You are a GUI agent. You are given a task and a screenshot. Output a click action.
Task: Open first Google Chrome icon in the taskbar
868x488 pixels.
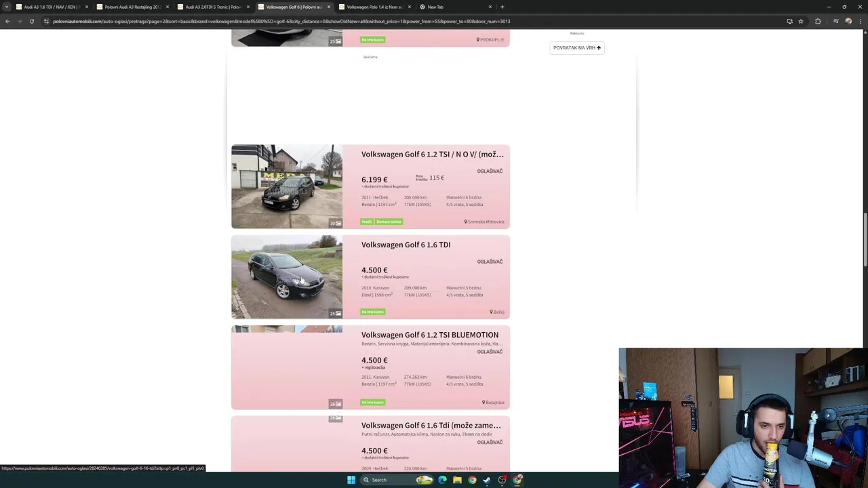pyautogui.click(x=472, y=480)
